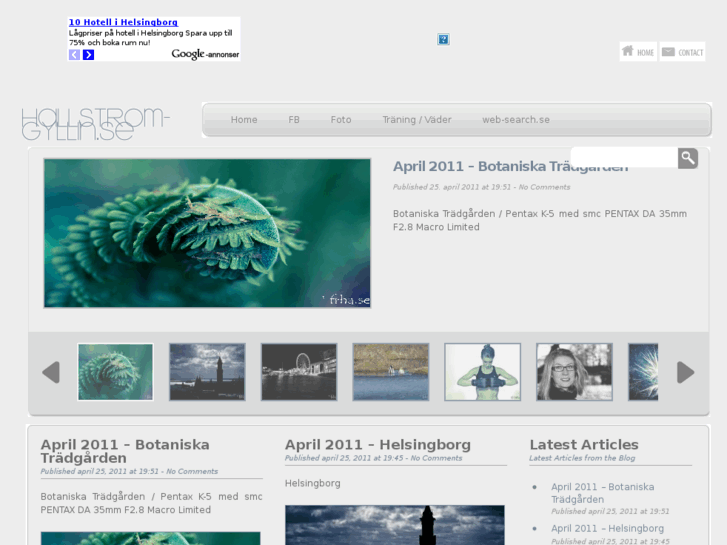Go to previous carousel thumbnails with the left arrow
The image size is (727, 545).
tap(51, 372)
